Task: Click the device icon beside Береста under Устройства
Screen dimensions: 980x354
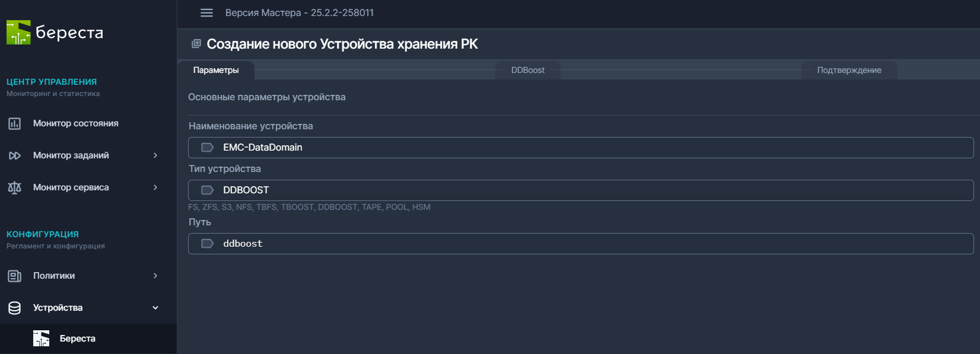Action: (x=41, y=338)
